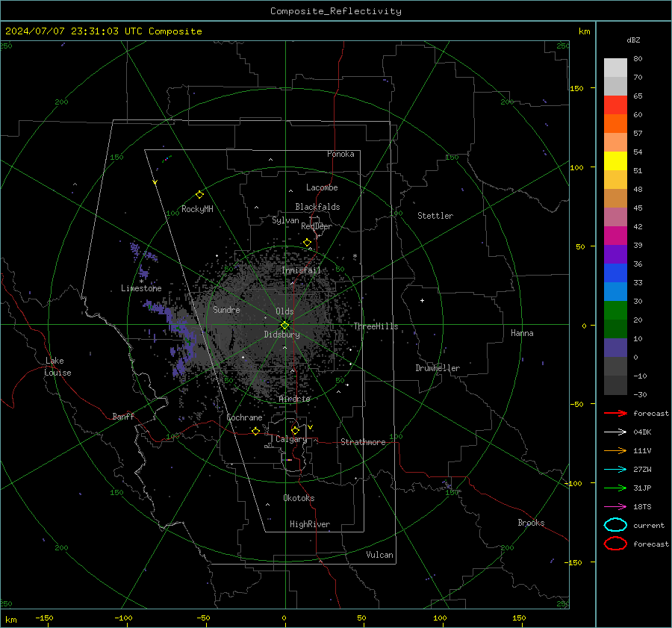
Task: Click the Limestone label
Action: [x=141, y=288]
